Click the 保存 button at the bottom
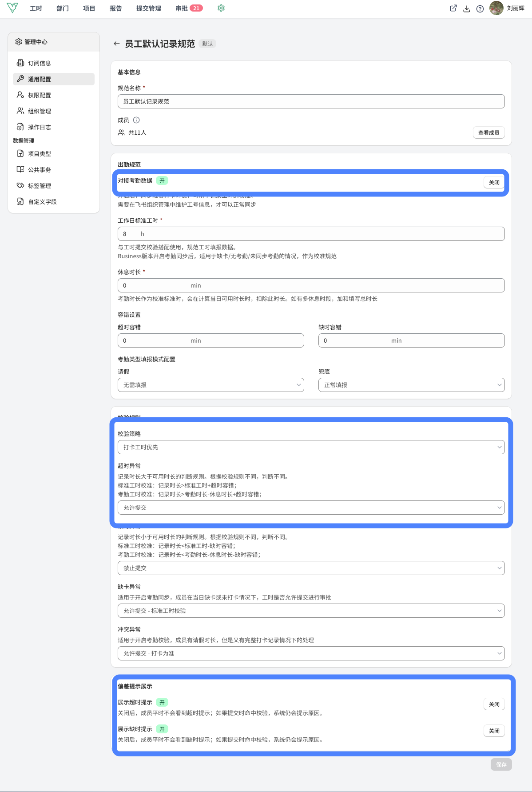This screenshot has height=792, width=532. (x=501, y=764)
